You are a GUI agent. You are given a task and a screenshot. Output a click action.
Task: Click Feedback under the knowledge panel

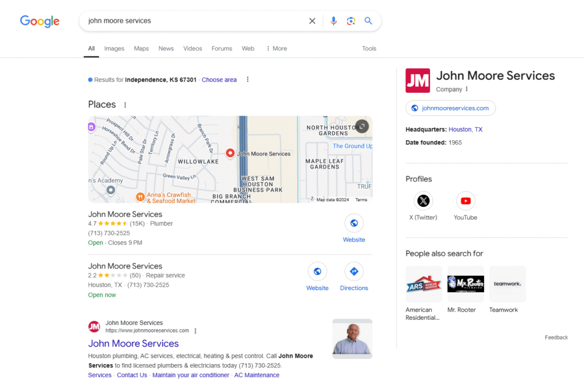point(556,338)
